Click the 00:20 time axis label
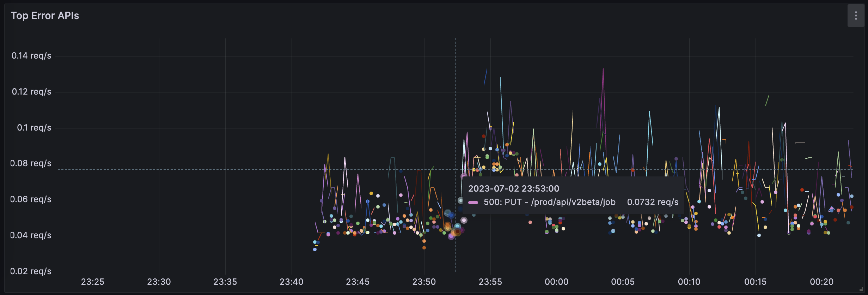This screenshot has height=295, width=868. [x=822, y=282]
